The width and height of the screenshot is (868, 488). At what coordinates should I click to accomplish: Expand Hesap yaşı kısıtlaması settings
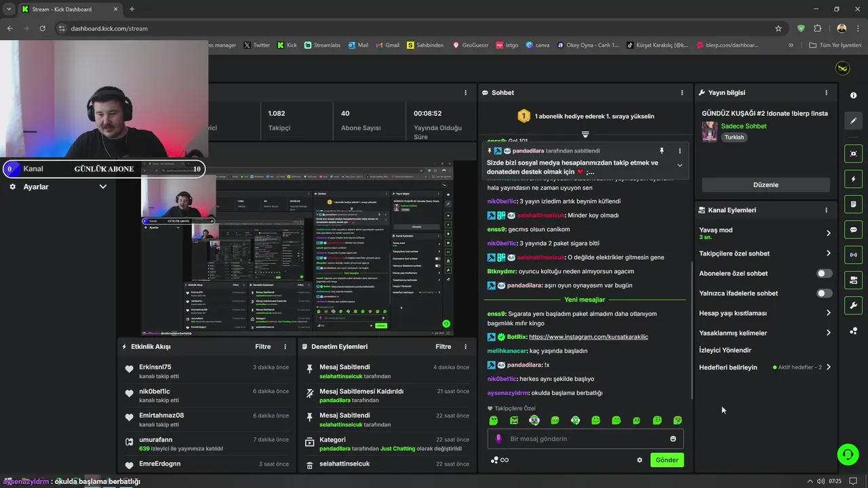pos(828,313)
